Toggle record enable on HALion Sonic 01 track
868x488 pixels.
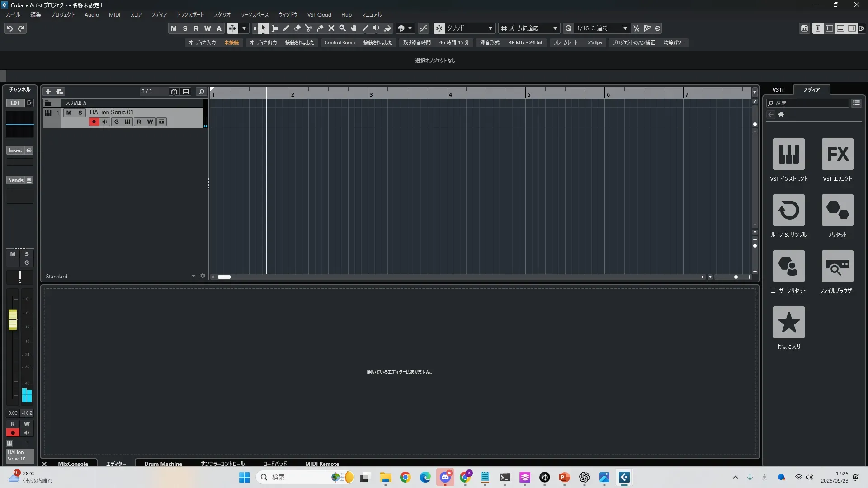[94, 122]
